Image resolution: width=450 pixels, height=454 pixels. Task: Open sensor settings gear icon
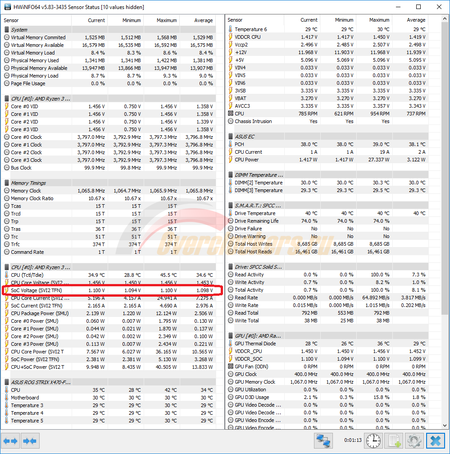(414, 441)
